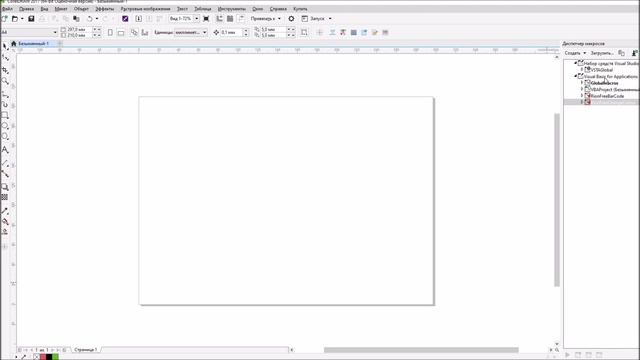Select the Color Eyedropper tool
640x360 pixels.
(x=5, y=211)
